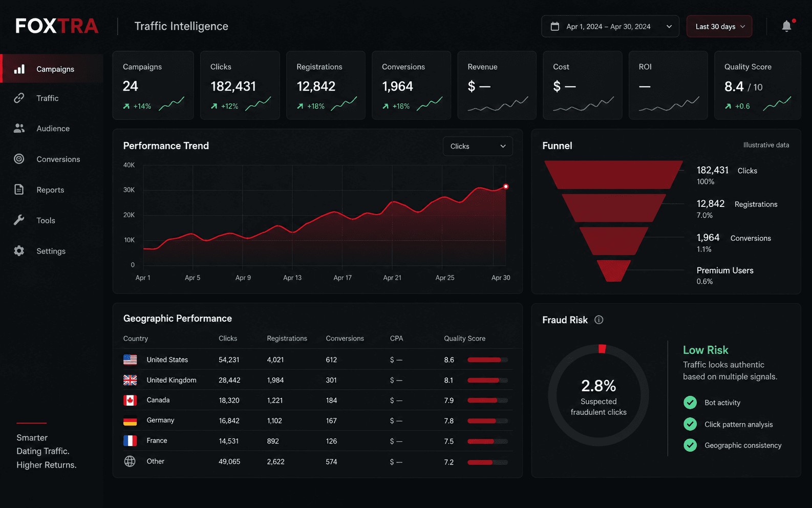This screenshot has width=812, height=508.
Task: Click the Reports document icon
Action: (x=19, y=189)
